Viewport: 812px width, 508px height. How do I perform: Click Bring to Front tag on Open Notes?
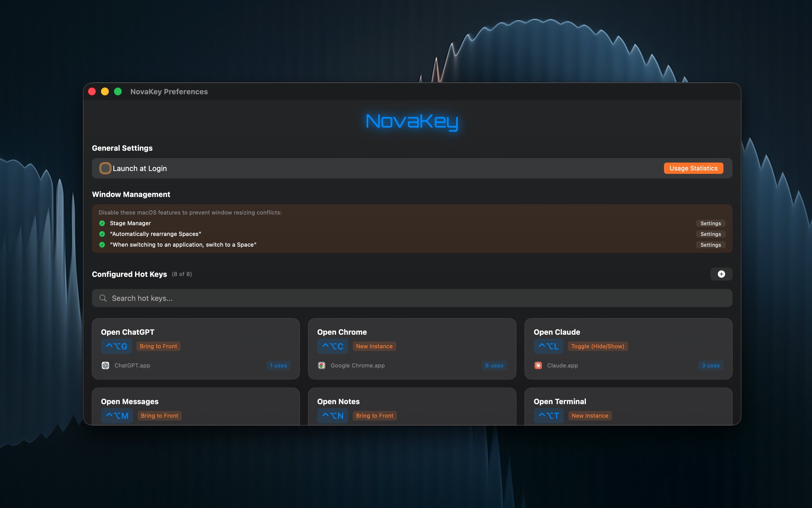pos(374,416)
